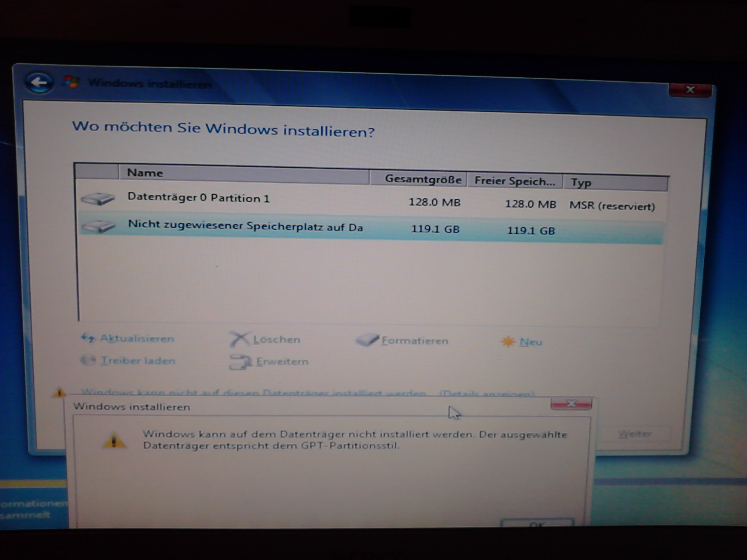Click the back arrow button
747x560 pixels.
coord(39,82)
